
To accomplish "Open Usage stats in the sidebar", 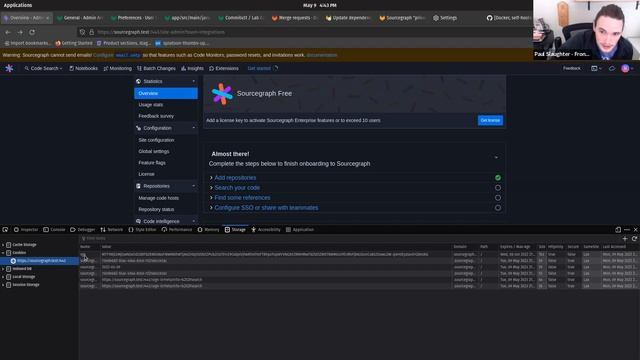I will point(151,105).
